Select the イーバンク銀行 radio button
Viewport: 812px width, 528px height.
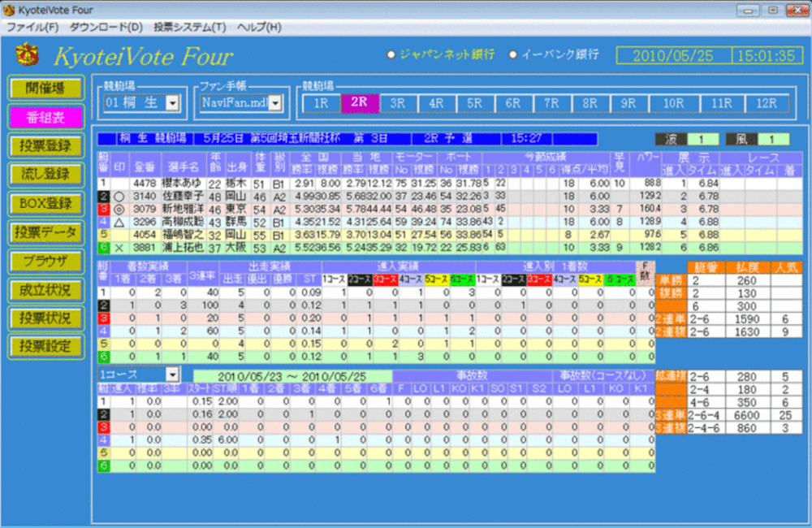click(x=512, y=54)
